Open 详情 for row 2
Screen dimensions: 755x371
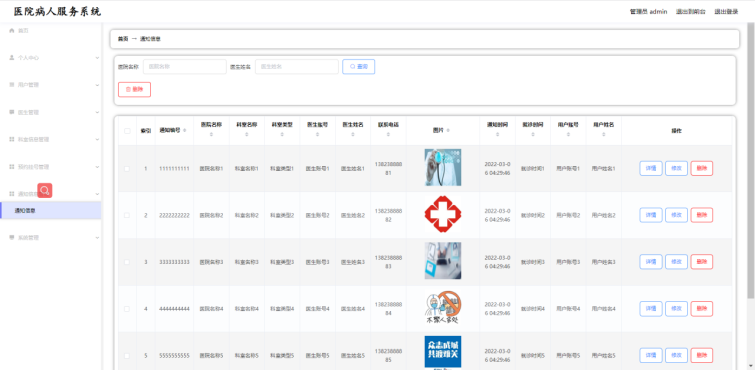(651, 215)
